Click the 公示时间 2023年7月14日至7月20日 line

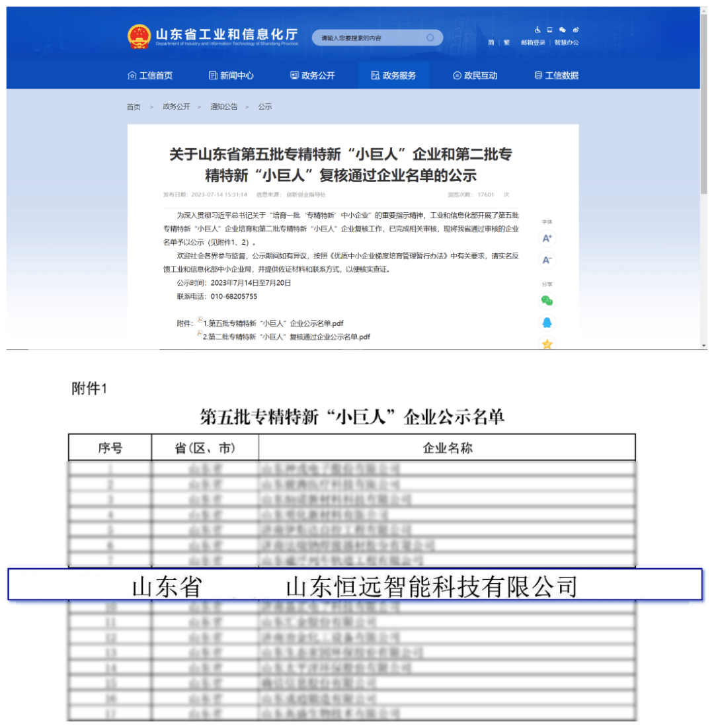234,283
